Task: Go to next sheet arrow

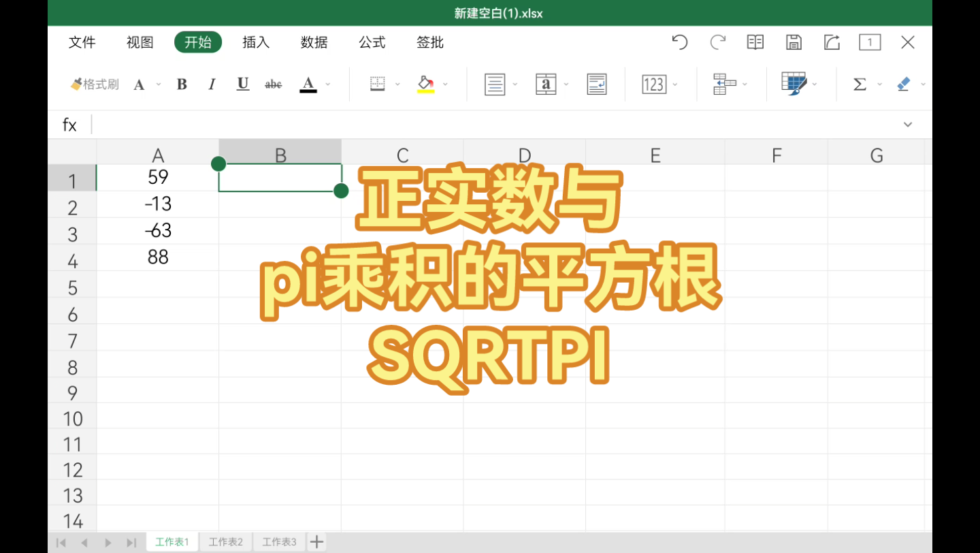Action: (x=108, y=543)
